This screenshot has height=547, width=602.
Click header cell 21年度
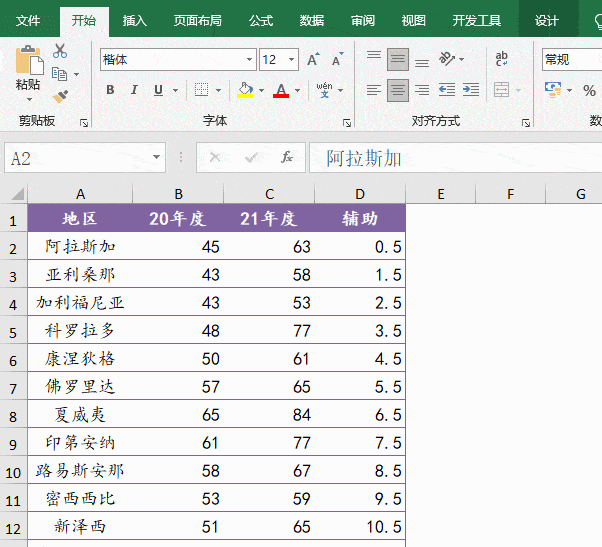(269, 218)
